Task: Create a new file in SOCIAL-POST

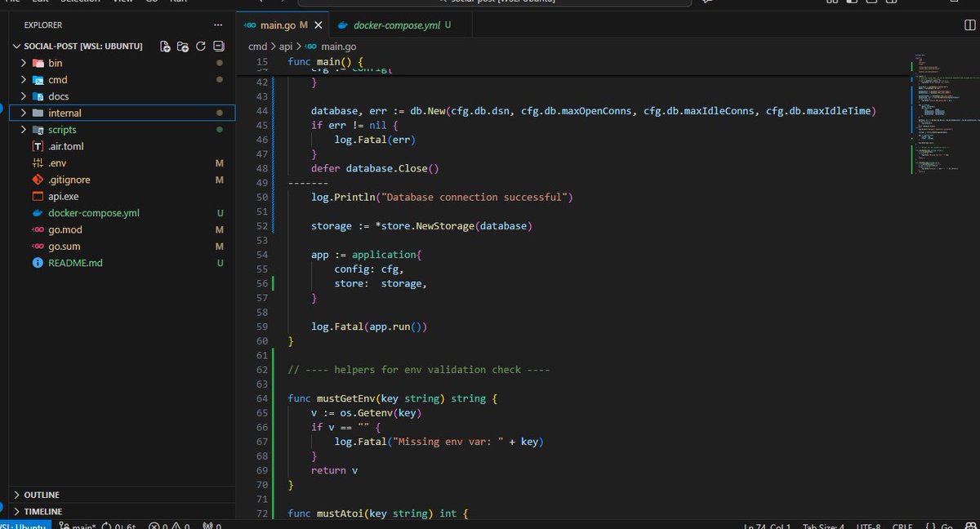Action: 165,47
